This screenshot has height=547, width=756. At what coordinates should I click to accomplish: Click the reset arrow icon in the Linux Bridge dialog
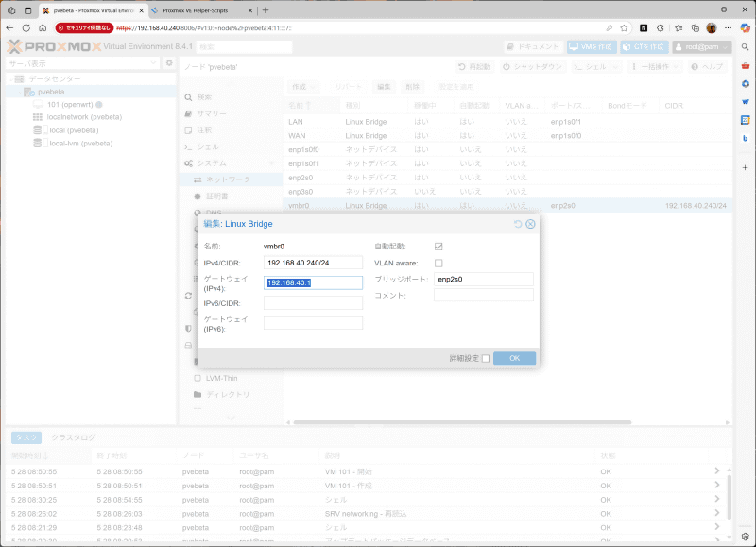pyautogui.click(x=518, y=224)
